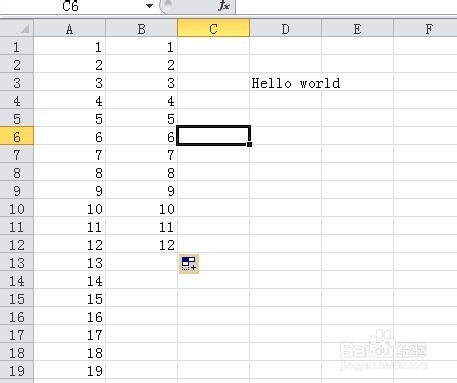Expand the Name Box dropdown arrow
This screenshot has height=383, width=457.
[149, 6]
